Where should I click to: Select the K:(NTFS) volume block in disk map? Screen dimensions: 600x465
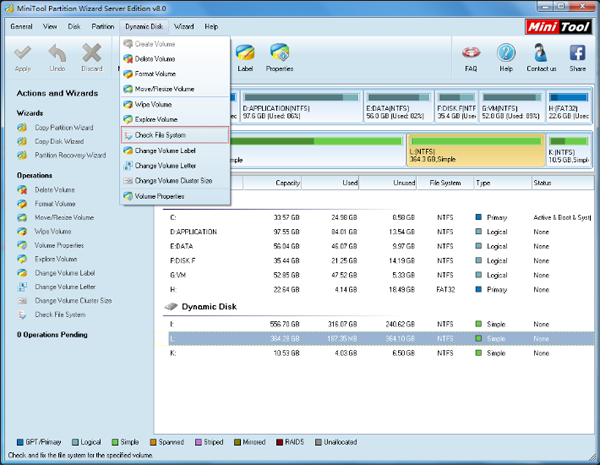569,150
